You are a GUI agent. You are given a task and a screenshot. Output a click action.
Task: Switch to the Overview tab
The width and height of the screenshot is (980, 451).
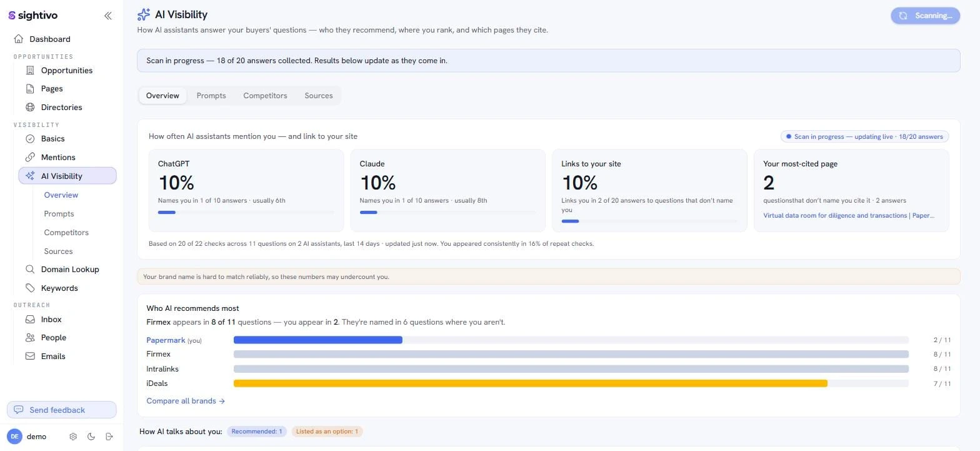(x=162, y=96)
